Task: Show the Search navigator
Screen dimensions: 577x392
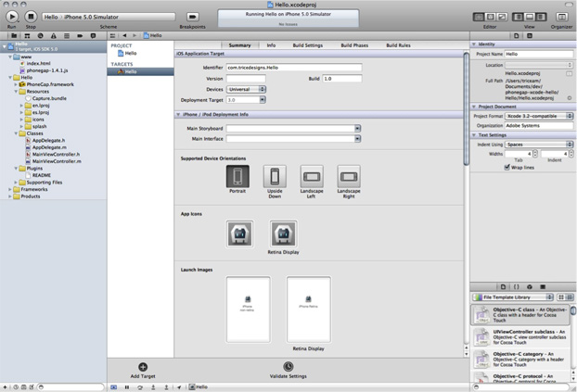Action: coord(41,35)
